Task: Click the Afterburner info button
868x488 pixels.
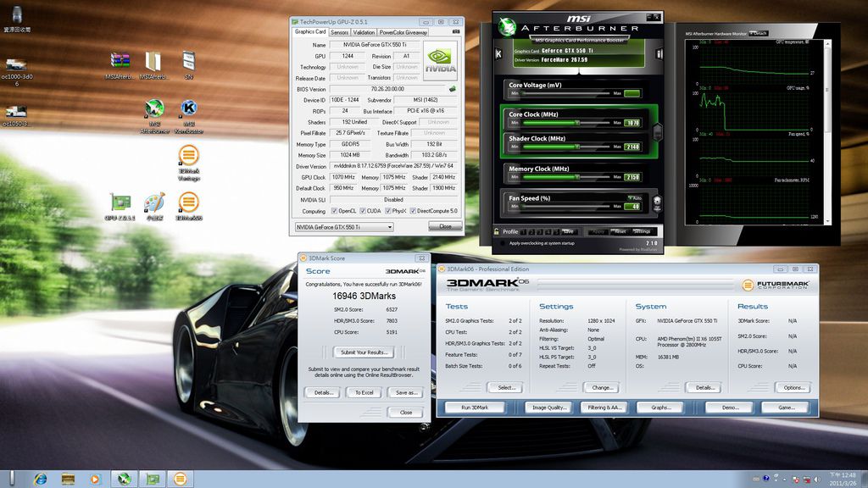Action: coord(659,54)
